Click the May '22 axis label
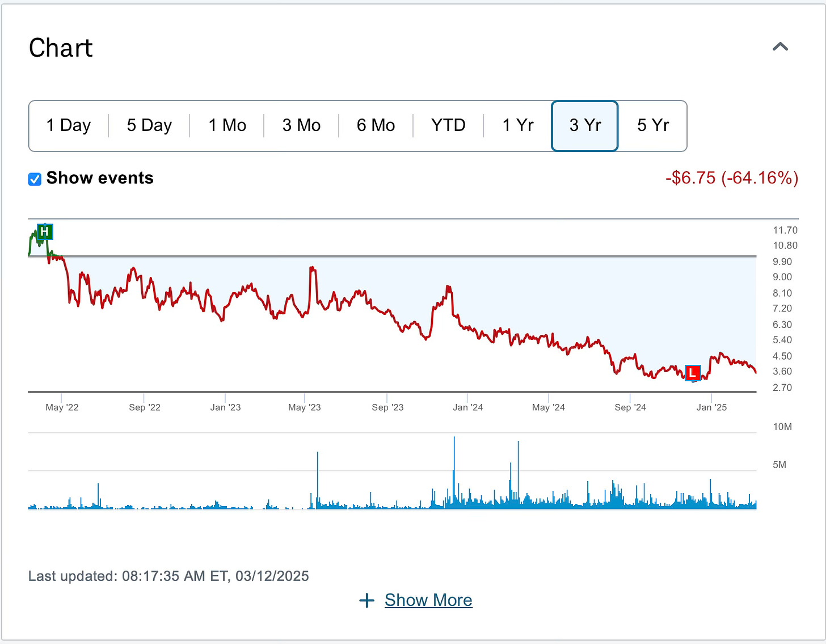 pos(62,407)
